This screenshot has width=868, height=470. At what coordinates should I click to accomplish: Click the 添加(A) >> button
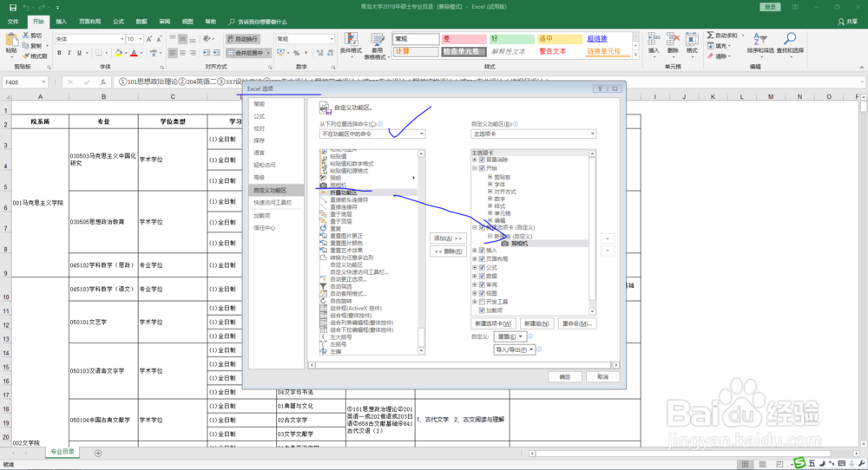(x=448, y=238)
